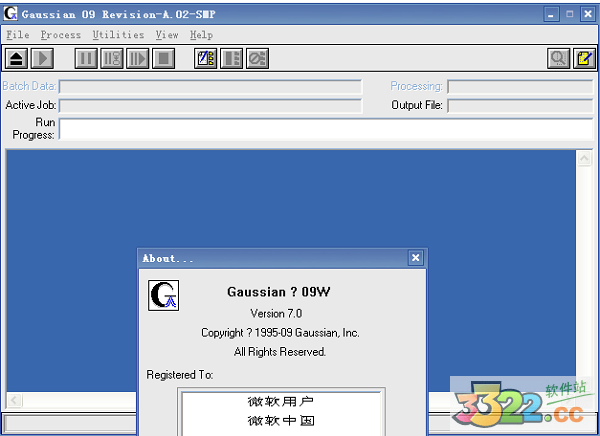
Task: Click the Output File field
Action: coord(520,106)
